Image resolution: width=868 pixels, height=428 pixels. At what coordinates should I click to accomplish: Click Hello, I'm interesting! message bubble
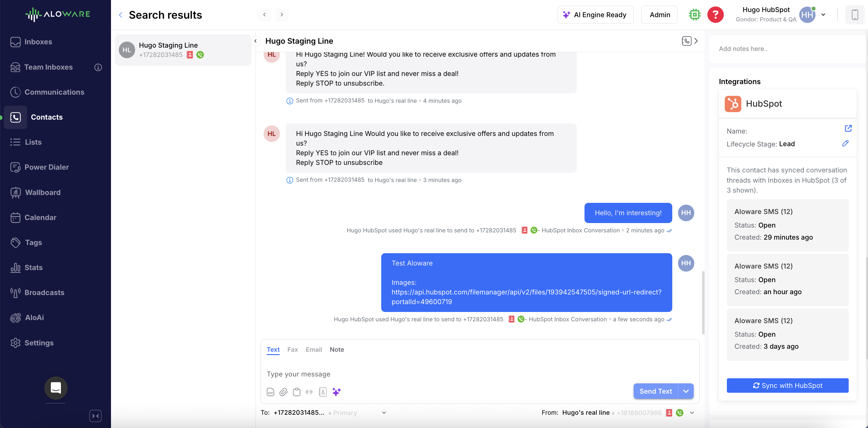tap(628, 213)
